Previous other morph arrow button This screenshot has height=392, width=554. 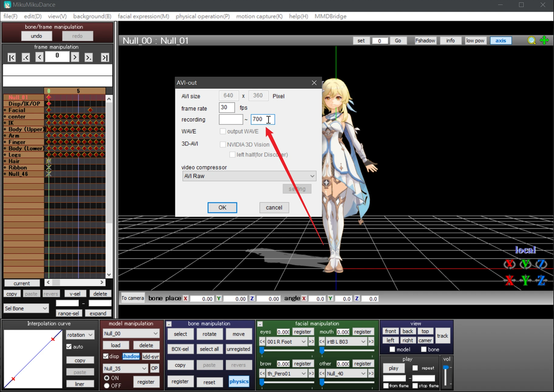pyautogui.click(x=322, y=373)
